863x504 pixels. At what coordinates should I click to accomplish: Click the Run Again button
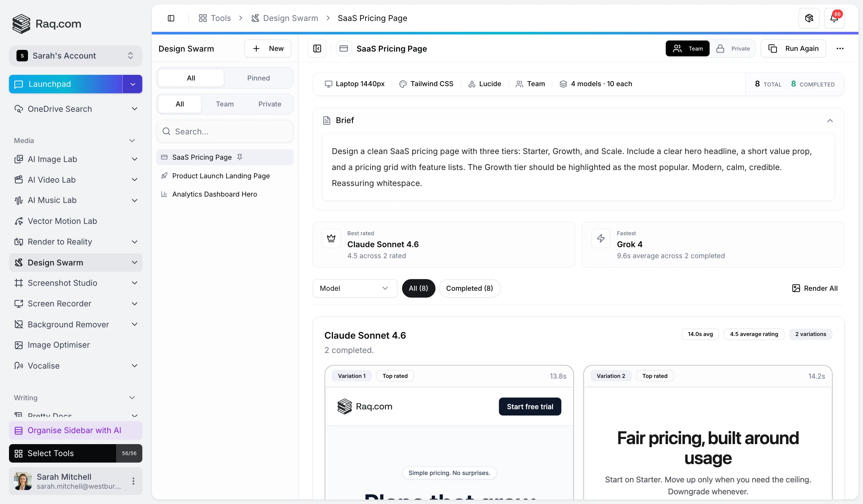tap(793, 48)
